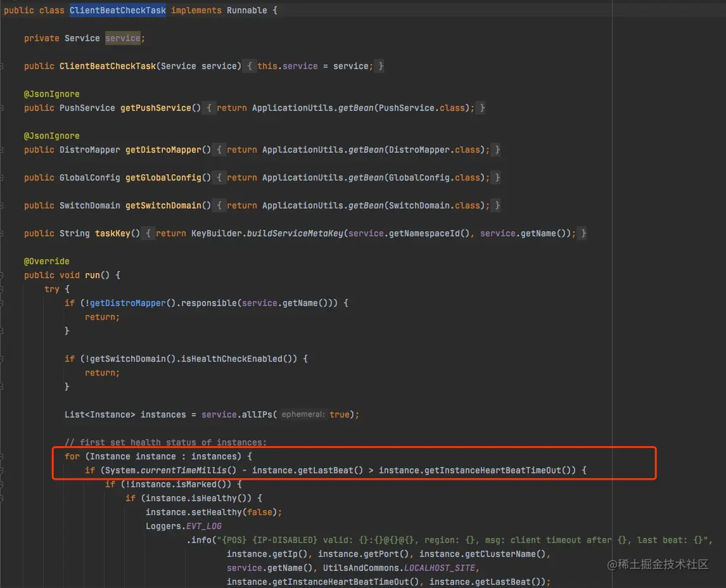The height and width of the screenshot is (588, 726).
Task: Click the currentTimeMillis call
Action: [183, 470]
